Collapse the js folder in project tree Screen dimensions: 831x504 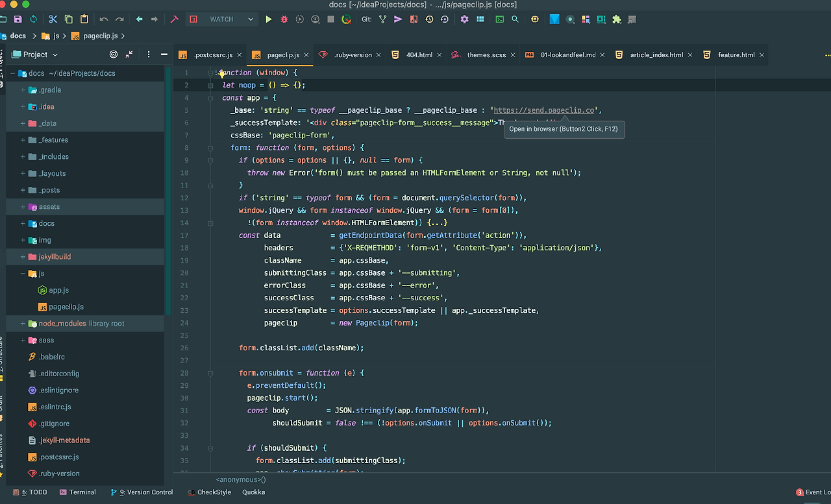pyautogui.click(x=23, y=274)
